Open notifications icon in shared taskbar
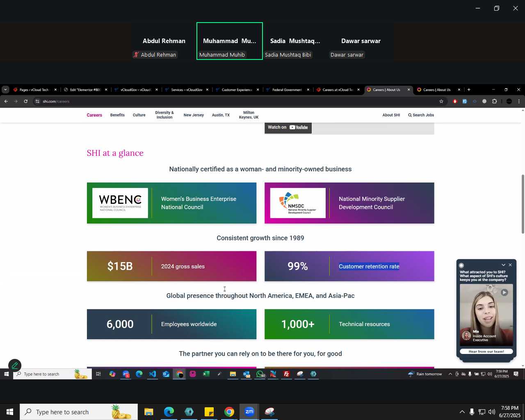This screenshot has height=420, width=525. pos(516,374)
